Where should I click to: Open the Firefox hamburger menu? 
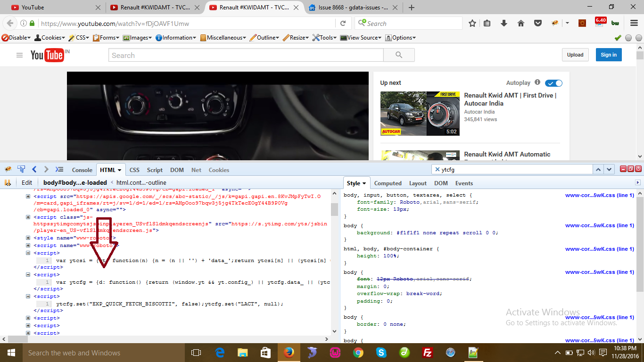tap(634, 23)
